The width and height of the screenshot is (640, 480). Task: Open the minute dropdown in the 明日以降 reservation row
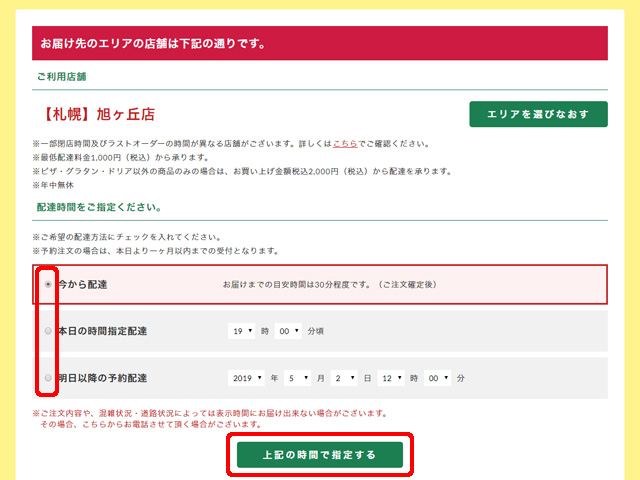(x=438, y=378)
